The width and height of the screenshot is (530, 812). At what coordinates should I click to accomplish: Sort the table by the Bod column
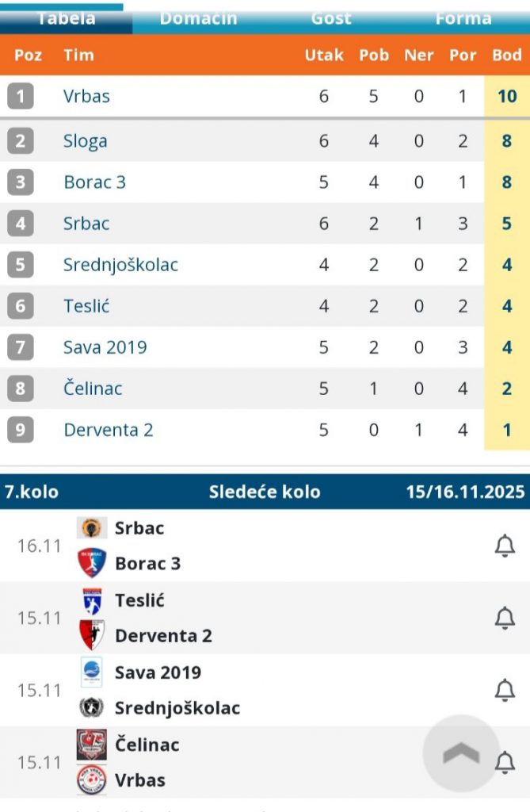[507, 56]
